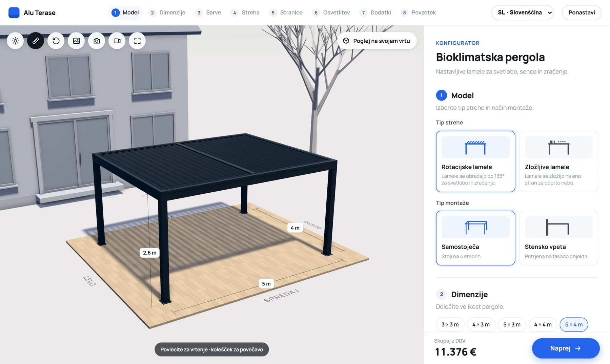Select Rotacijske lamele roof type
This screenshot has height=364, width=610.
(475, 162)
